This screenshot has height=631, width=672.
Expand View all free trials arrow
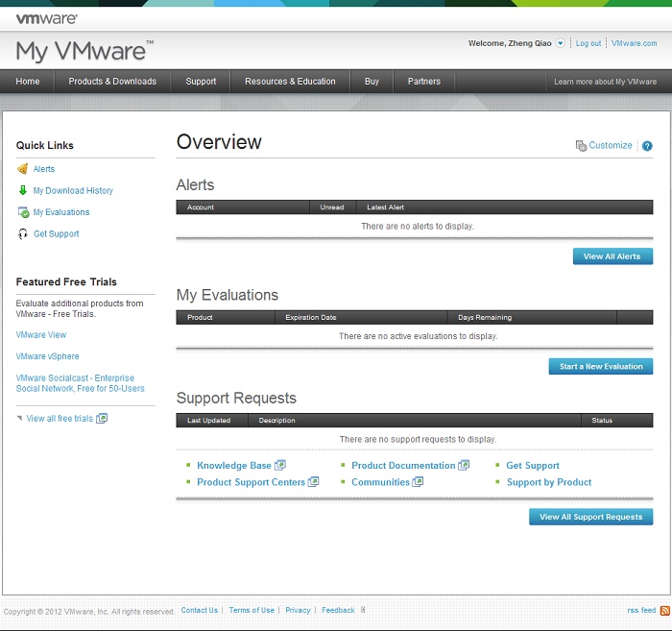pyautogui.click(x=19, y=418)
